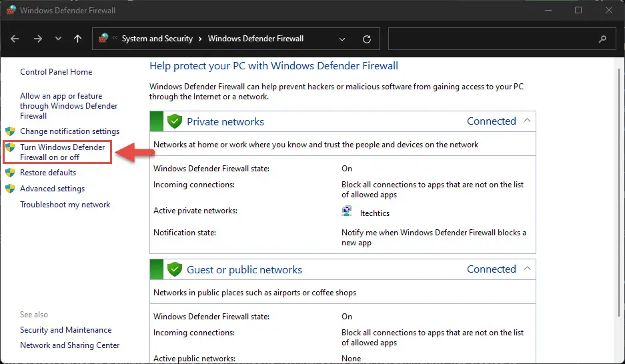Open Change notification settings
625x364 pixels.
point(70,131)
